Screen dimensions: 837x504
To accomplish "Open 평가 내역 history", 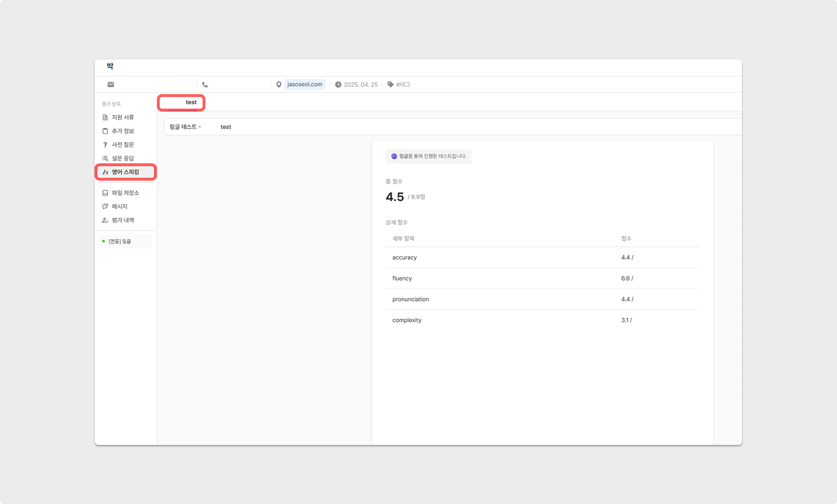I will click(123, 220).
